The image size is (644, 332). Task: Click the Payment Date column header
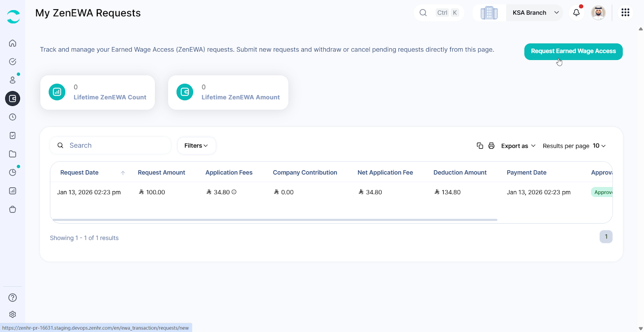(x=526, y=172)
